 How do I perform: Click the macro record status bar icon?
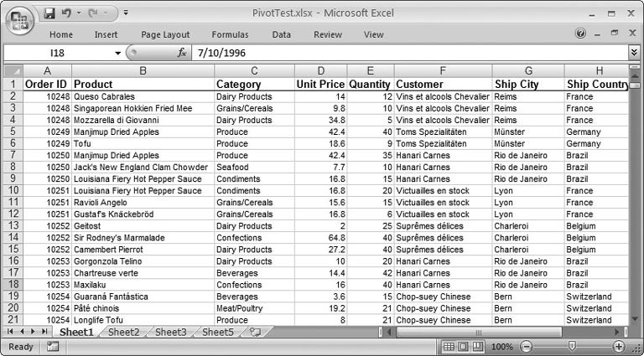[53, 347]
